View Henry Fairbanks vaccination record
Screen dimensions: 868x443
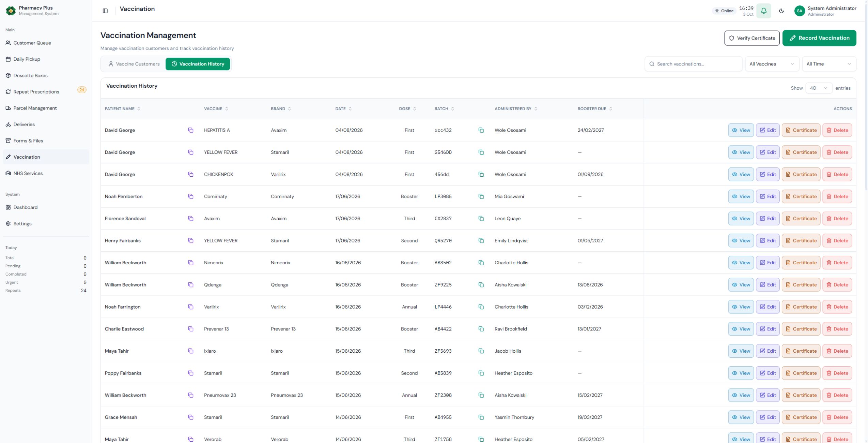741,241
